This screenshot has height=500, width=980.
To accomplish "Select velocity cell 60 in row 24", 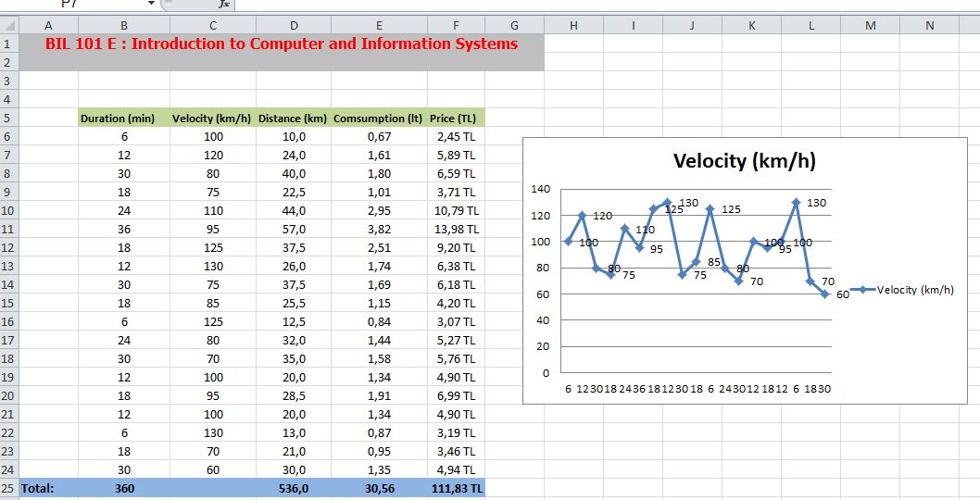I will pyautogui.click(x=213, y=470).
